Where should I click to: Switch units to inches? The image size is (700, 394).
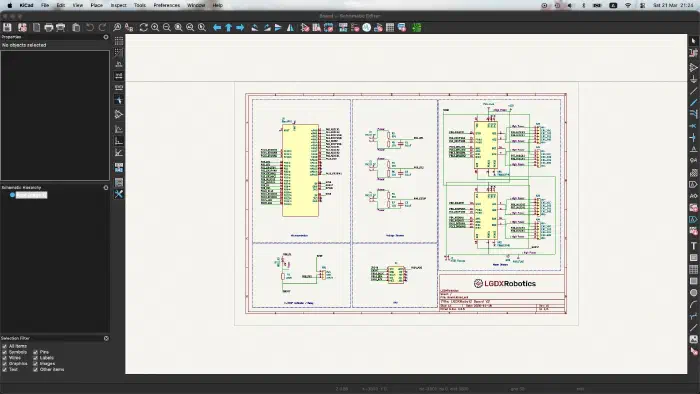coord(119,64)
